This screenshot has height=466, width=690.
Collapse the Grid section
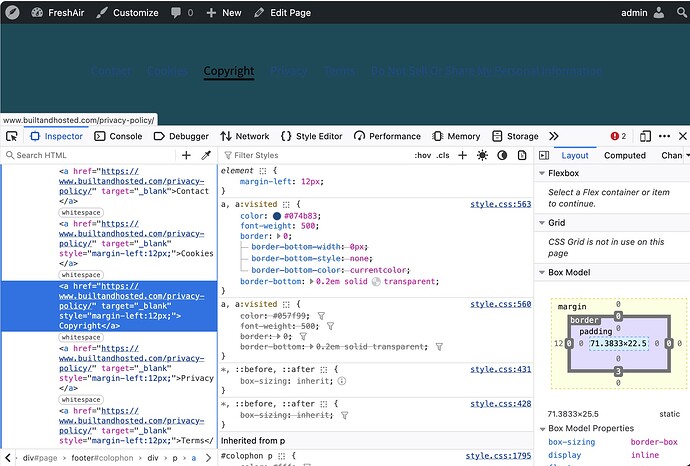point(542,223)
